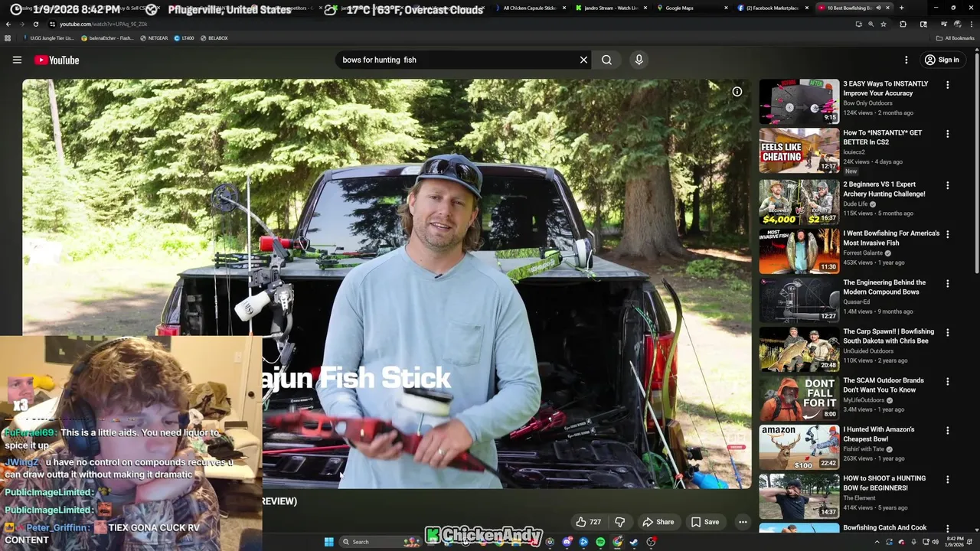Screen dimensions: 980x551
Task: Reload the page in the browser
Action: point(36,24)
